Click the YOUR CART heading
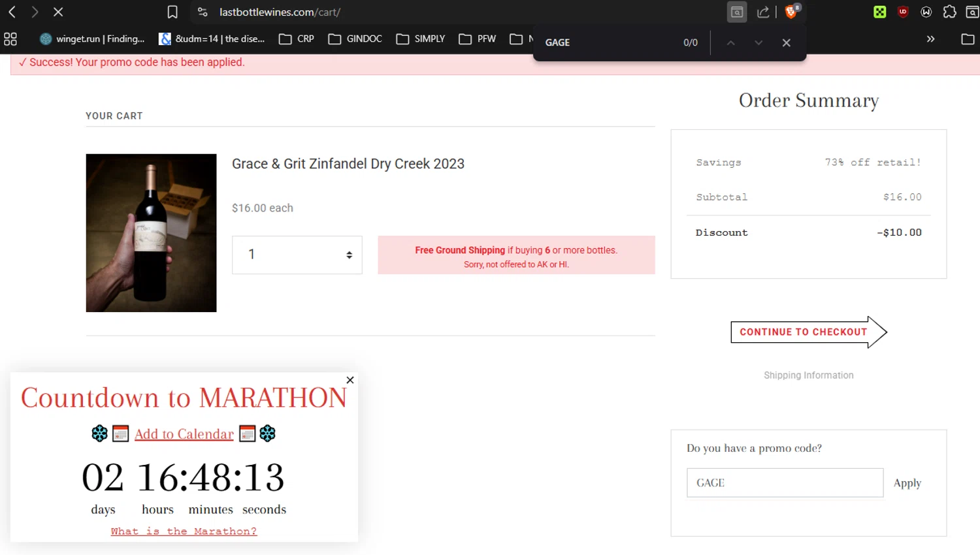The width and height of the screenshot is (980, 555). point(114,116)
